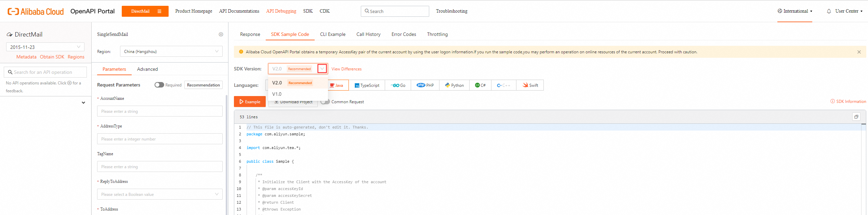
Task: Click the code editor vertical scrollbar
Action: [864, 169]
